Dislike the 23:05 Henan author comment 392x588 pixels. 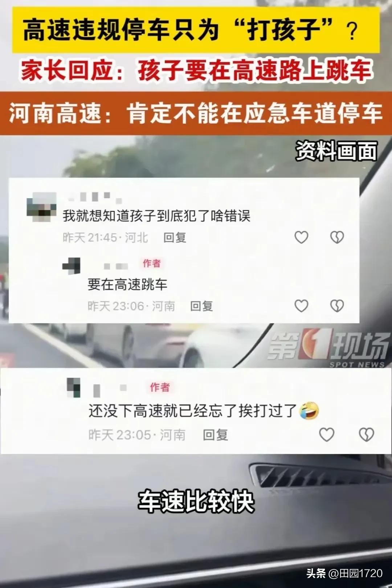click(x=366, y=434)
